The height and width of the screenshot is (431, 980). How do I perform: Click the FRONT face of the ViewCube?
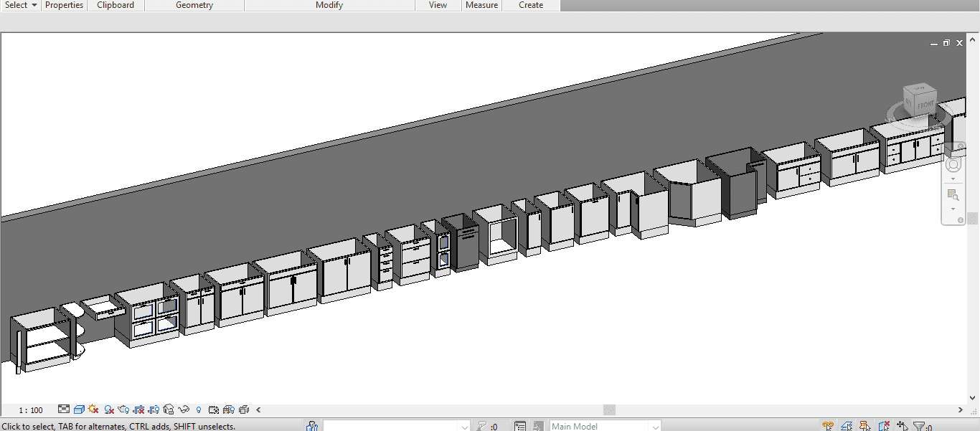click(x=924, y=105)
